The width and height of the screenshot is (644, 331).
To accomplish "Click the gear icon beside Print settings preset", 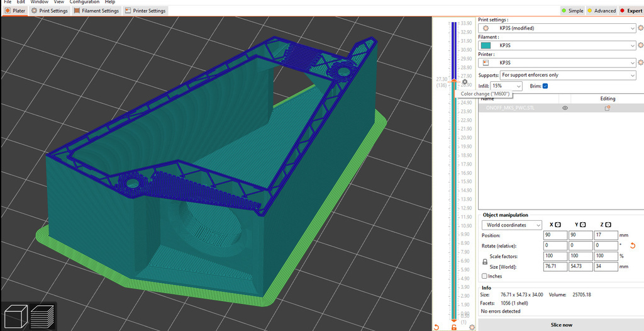I will [641, 28].
